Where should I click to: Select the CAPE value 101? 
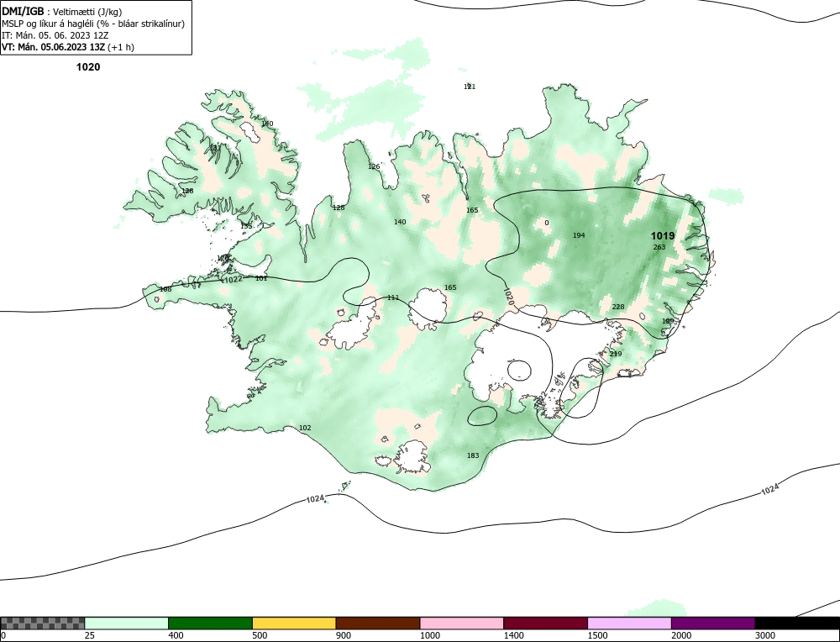(261, 278)
